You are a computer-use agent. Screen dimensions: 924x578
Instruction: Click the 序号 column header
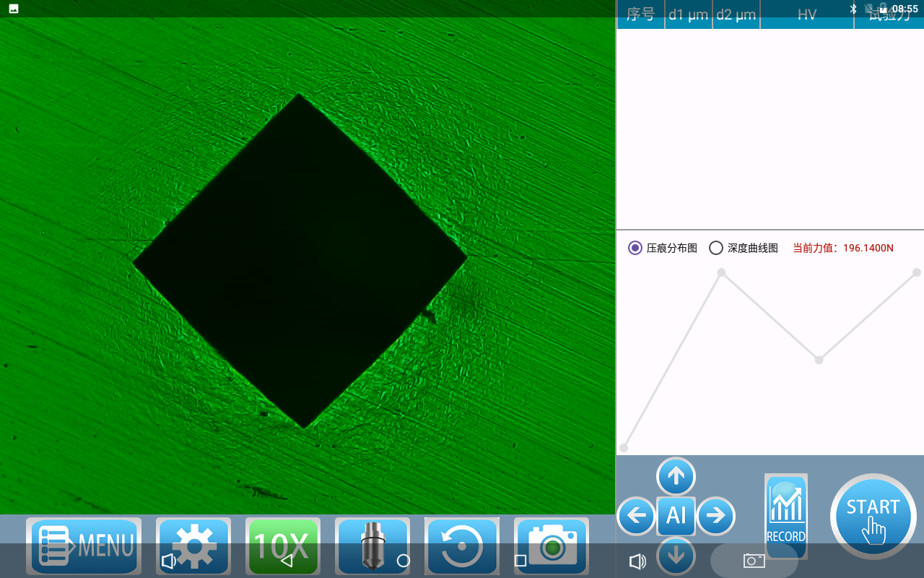click(640, 15)
